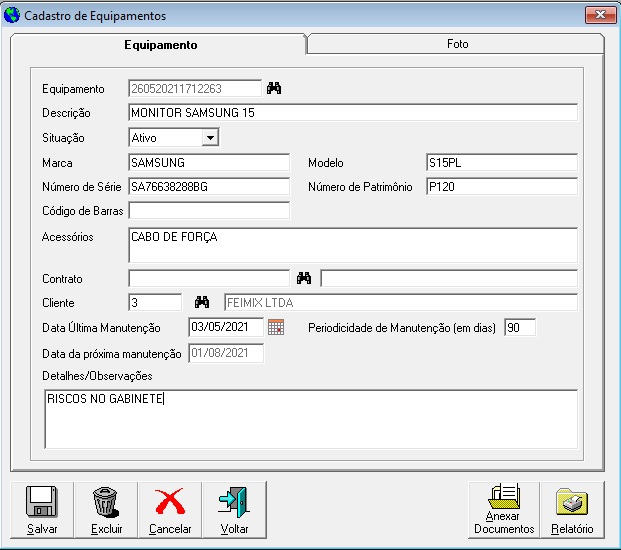Screen dimensions: 621x550
Task: Search contracts with the Contrato binoculars icon
Action: pyautogui.click(x=304, y=278)
